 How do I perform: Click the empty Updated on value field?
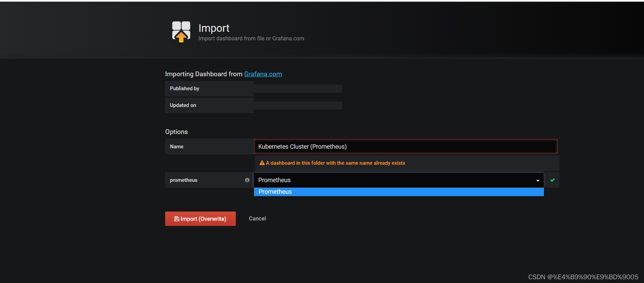click(298, 105)
